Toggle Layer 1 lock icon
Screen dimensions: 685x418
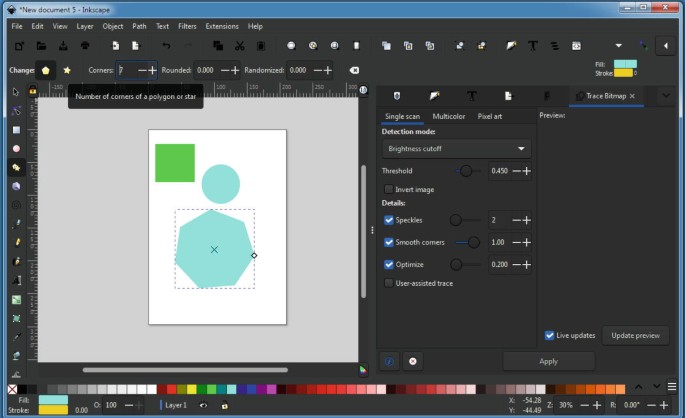(x=225, y=405)
